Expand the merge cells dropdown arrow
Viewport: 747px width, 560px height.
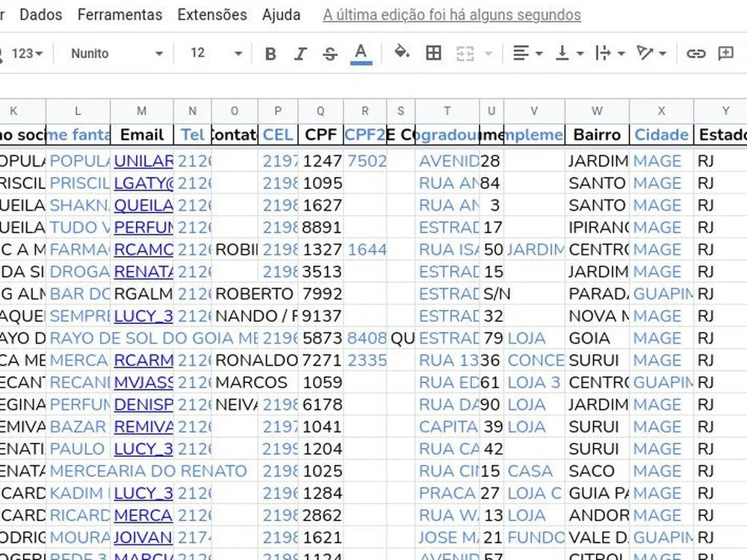(x=489, y=53)
